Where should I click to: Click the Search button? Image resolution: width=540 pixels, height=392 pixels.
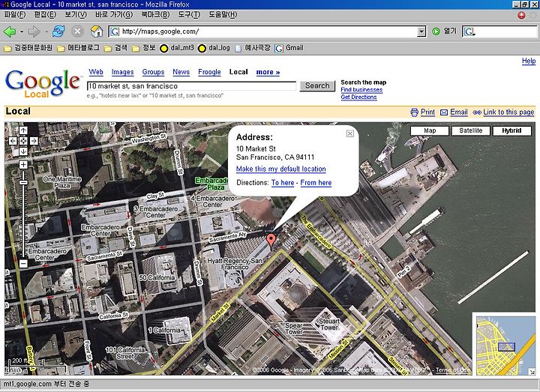point(317,85)
